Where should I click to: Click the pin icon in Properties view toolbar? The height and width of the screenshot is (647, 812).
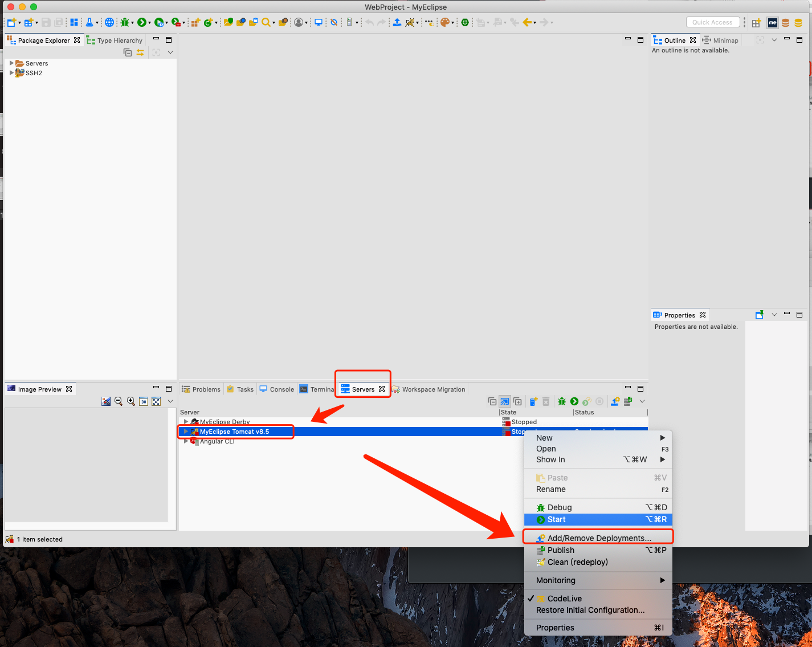coord(760,315)
